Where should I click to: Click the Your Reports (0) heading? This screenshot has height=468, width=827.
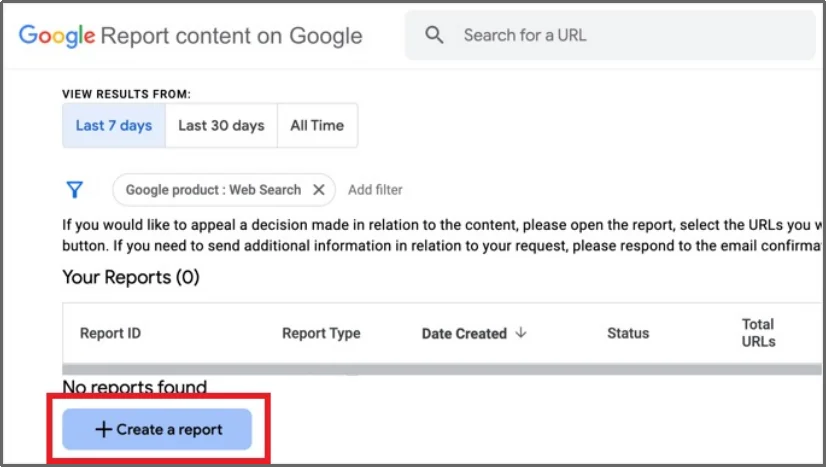click(131, 277)
